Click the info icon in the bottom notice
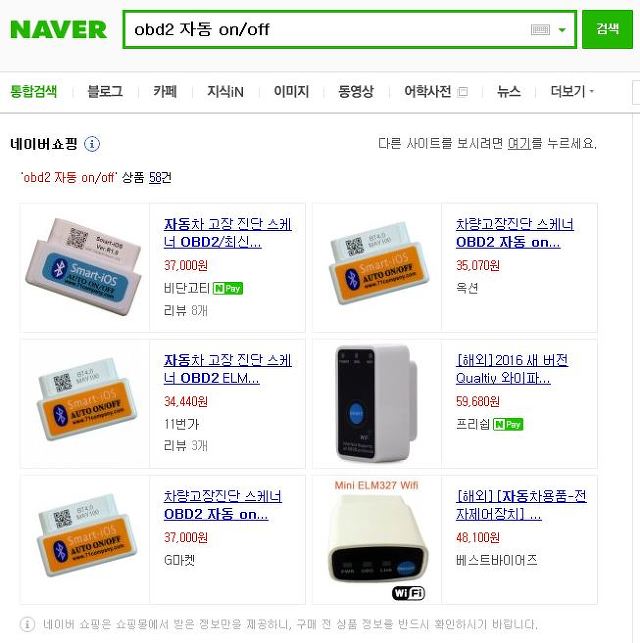 [27, 625]
